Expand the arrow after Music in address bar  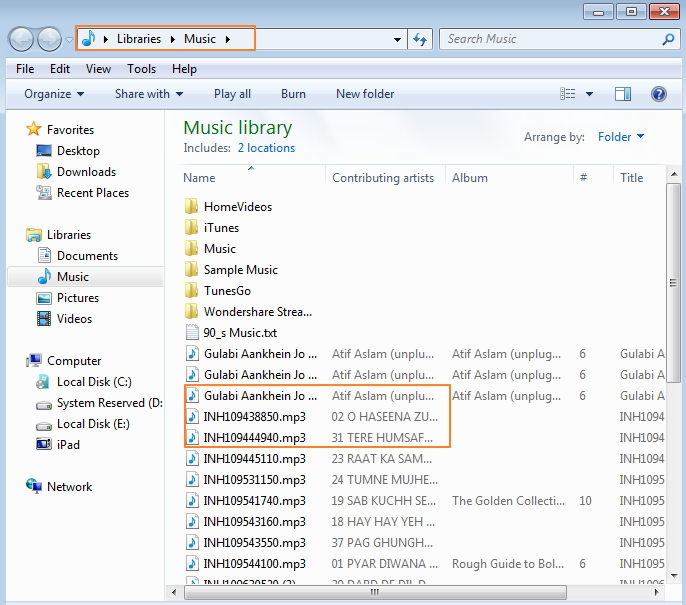pyautogui.click(x=228, y=39)
